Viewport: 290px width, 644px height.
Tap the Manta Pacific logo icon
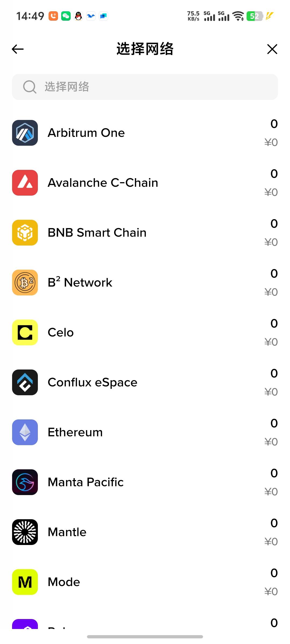point(25,482)
